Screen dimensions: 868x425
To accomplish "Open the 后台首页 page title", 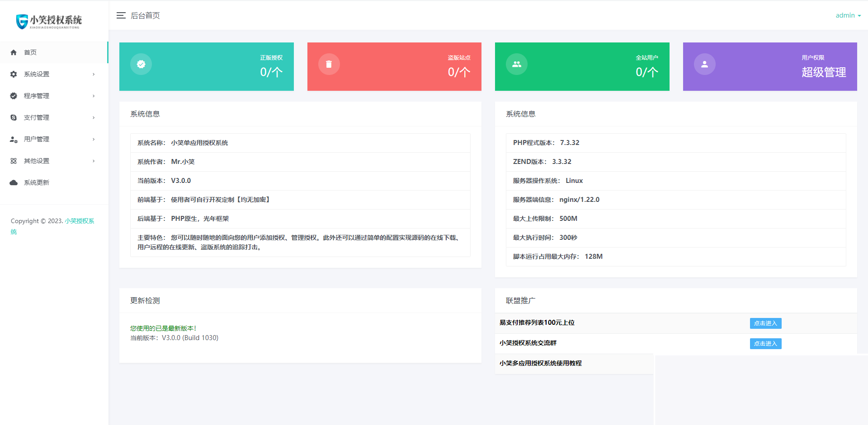I will click(x=145, y=15).
